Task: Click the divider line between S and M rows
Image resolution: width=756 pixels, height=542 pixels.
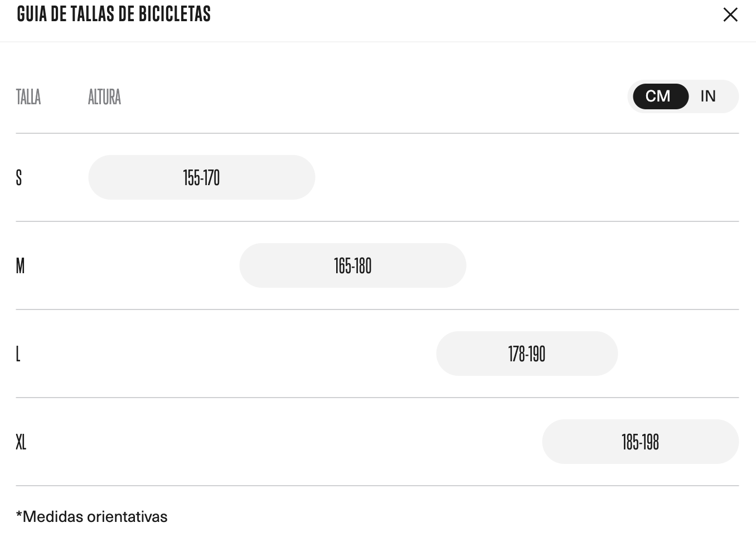Action: [377, 221]
